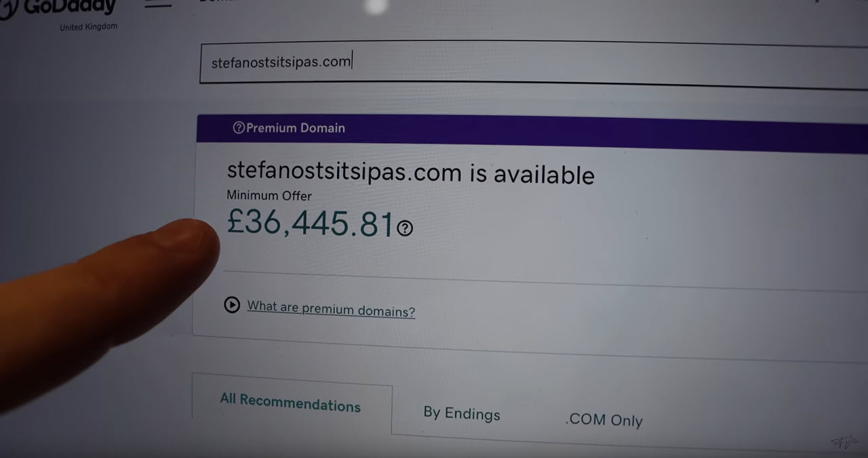Image resolution: width=868 pixels, height=458 pixels.
Task: Place the cursor after .com in the search box
Action: (x=352, y=62)
